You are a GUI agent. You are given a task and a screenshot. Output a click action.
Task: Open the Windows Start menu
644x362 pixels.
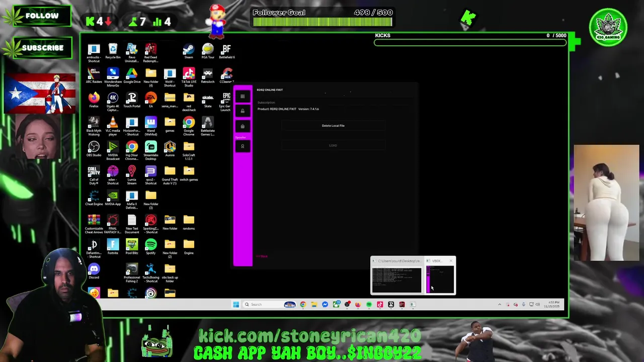236,304
